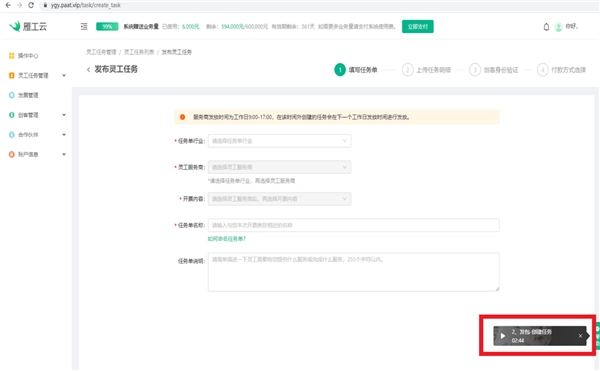Click the 灵工任务管理 breadcrumb
Screen dimensions: 600x371
pos(101,52)
